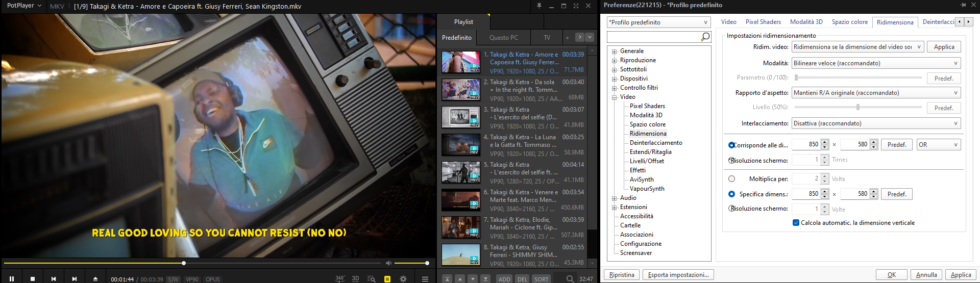Click 'ADD' in the playlist toolbar
The height and width of the screenshot is (283, 980).
coord(504,279)
